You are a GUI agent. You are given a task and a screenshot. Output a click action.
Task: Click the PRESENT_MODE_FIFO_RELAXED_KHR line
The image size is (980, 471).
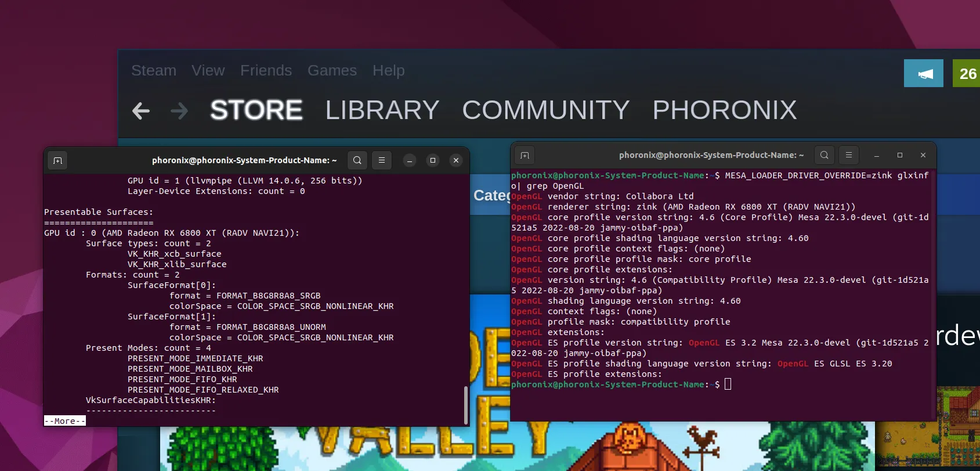tap(203, 390)
